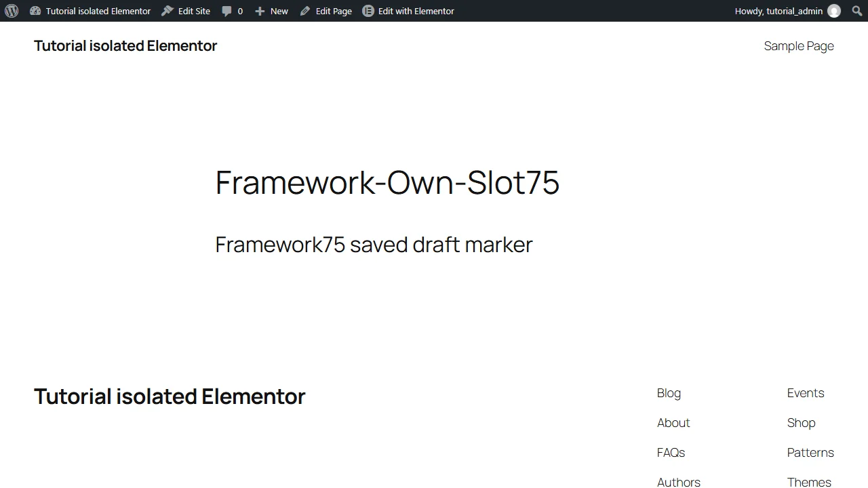Launch Edit with Elementor
This screenshot has height=488, width=868.
408,11
